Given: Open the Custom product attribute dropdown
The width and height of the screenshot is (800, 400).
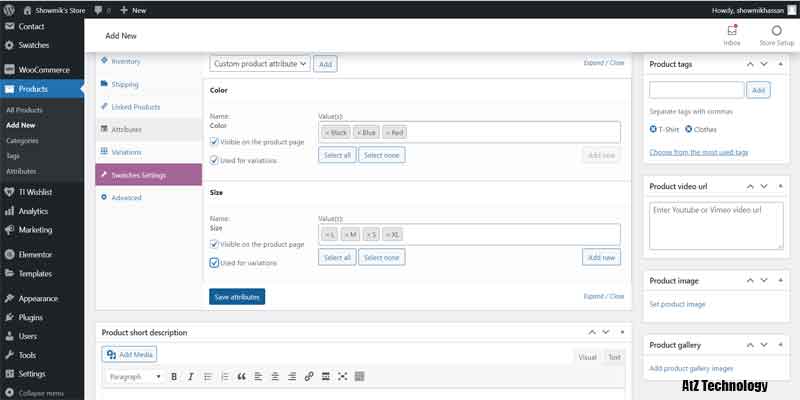Looking at the screenshot, I should tap(260, 63).
